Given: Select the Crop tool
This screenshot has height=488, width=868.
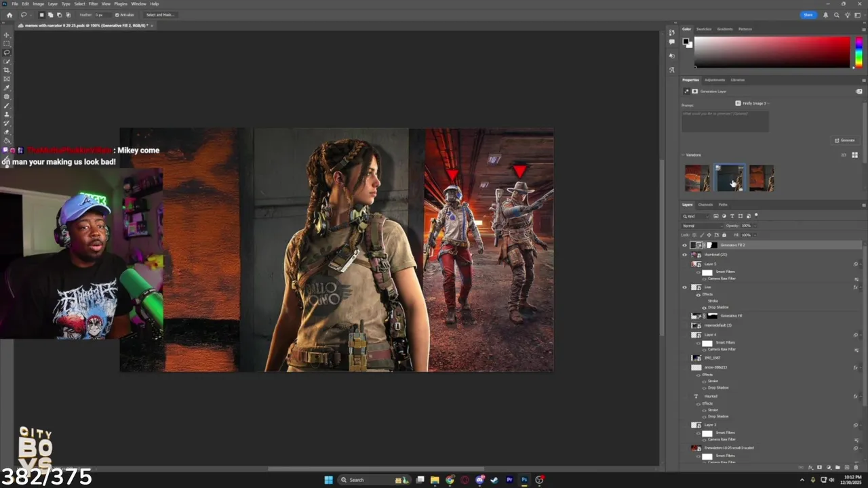Looking at the screenshot, I should 7,70.
